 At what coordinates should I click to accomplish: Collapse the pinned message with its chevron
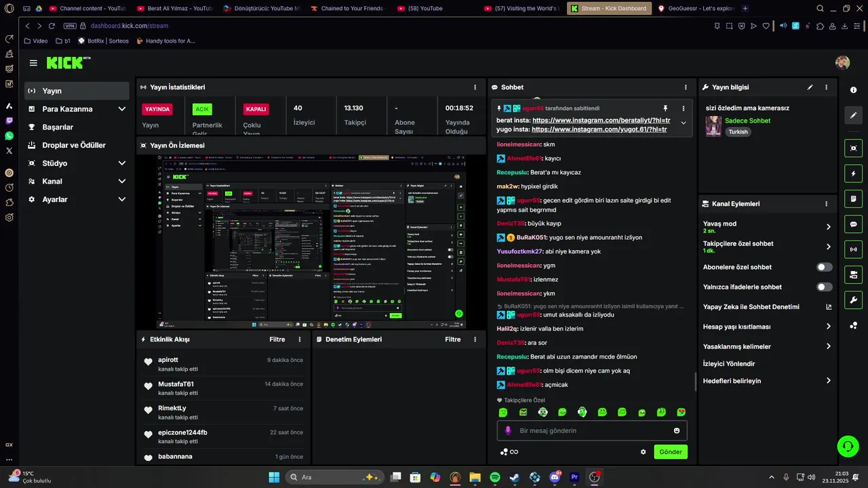point(683,123)
